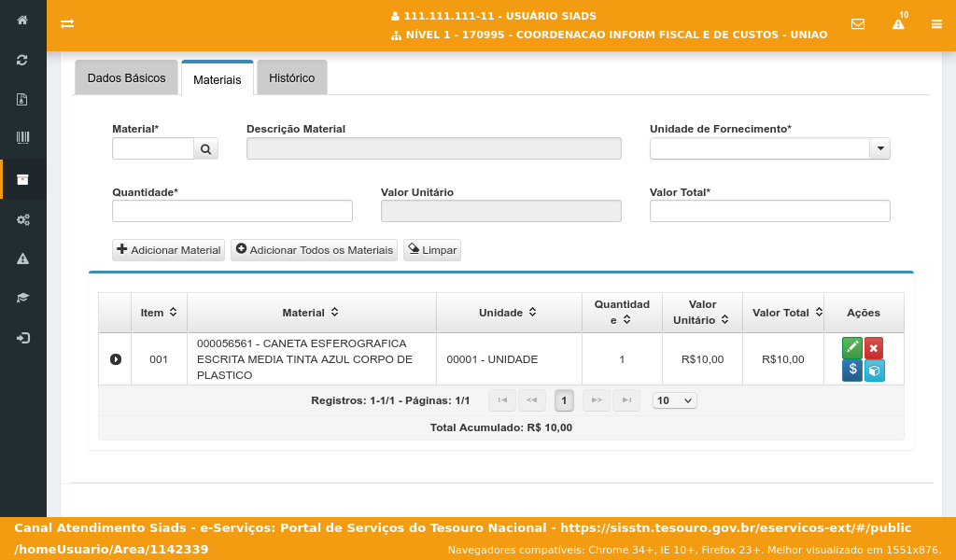Expand row details for item 001
Screen dimensions: 956x560
115,359
